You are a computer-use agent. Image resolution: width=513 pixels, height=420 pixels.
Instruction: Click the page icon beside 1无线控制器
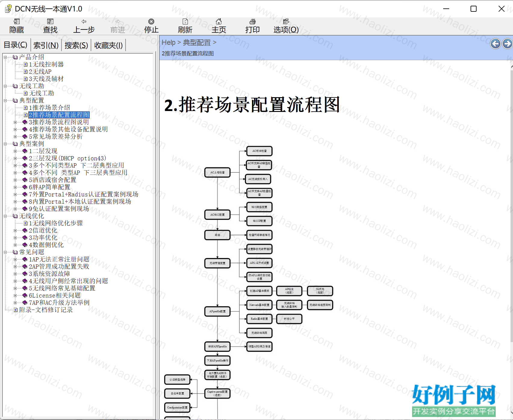(26, 64)
